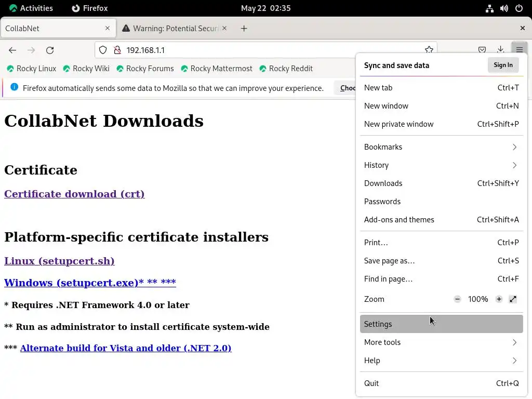Open the volume icon in top bar
532x399 pixels.
coord(504,8)
